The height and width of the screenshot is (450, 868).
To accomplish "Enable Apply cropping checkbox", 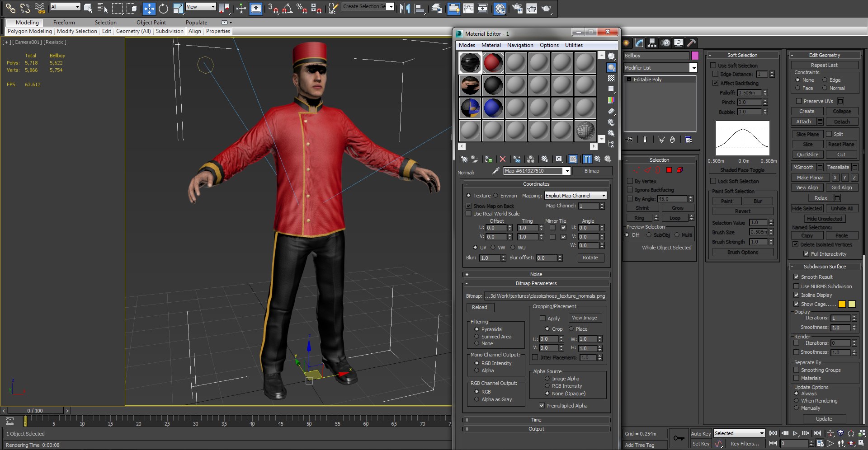I will [x=542, y=319].
